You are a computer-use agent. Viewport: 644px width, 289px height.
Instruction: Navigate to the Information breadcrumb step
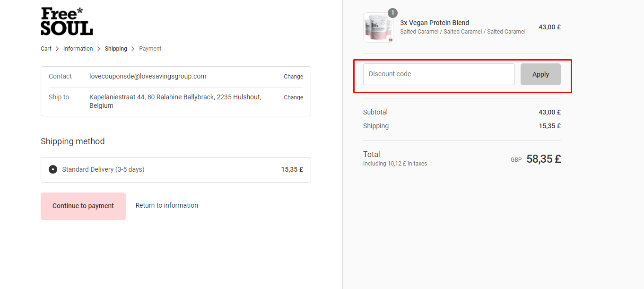[78, 49]
